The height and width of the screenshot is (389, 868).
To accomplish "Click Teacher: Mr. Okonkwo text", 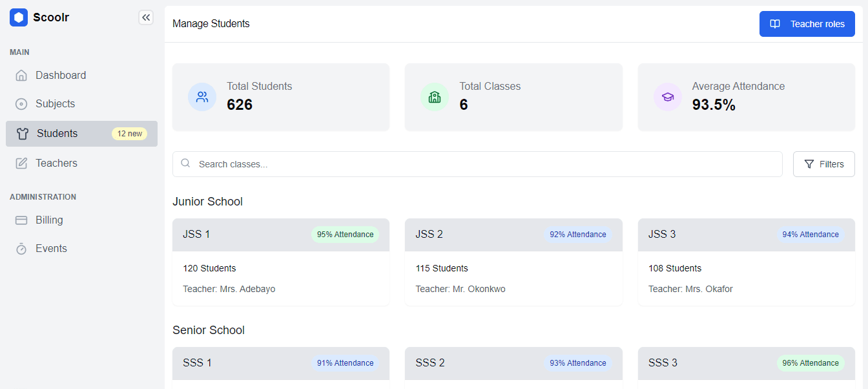I will 460,289.
